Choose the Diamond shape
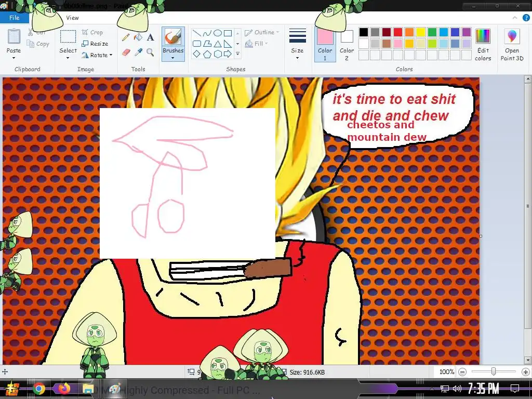Image resolution: width=532 pixels, height=399 pixels. pyautogui.click(x=197, y=54)
